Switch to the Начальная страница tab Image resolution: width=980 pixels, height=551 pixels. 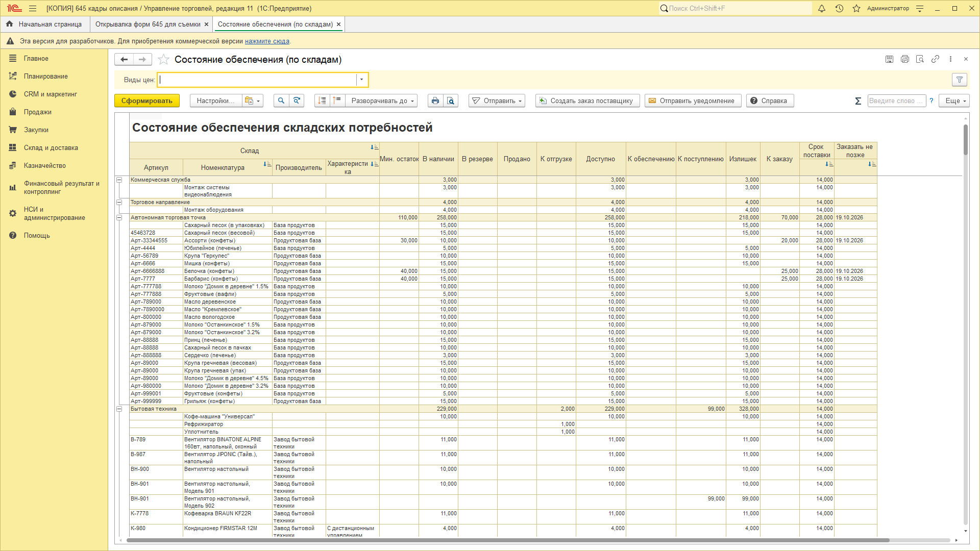[44, 24]
